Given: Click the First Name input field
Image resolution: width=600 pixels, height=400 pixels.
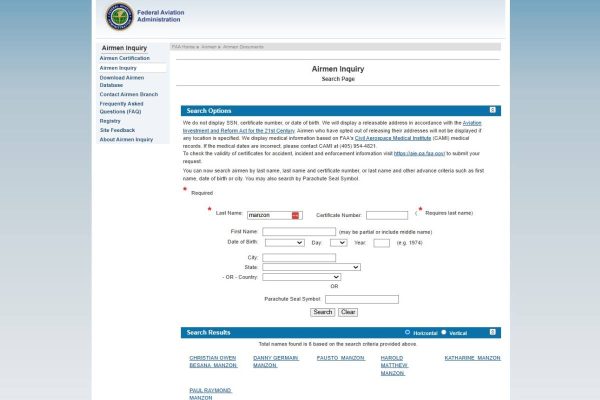Looking at the screenshot, I should 299,232.
